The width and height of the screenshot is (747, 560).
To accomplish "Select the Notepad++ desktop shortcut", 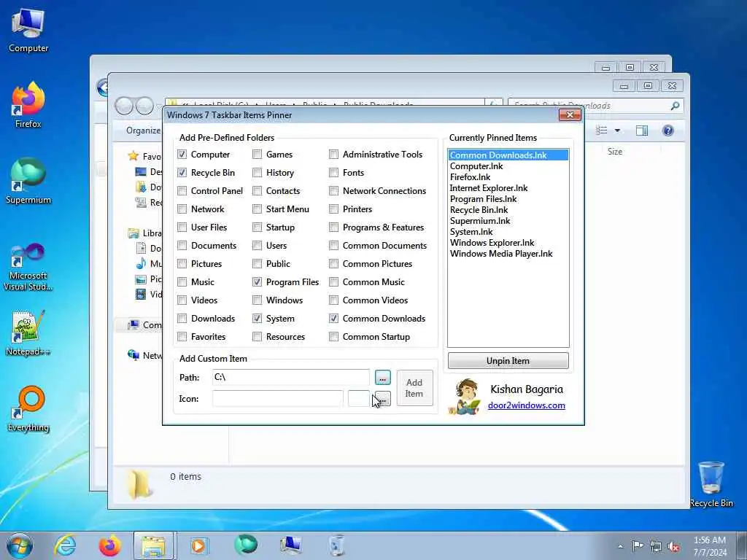I will click(28, 332).
